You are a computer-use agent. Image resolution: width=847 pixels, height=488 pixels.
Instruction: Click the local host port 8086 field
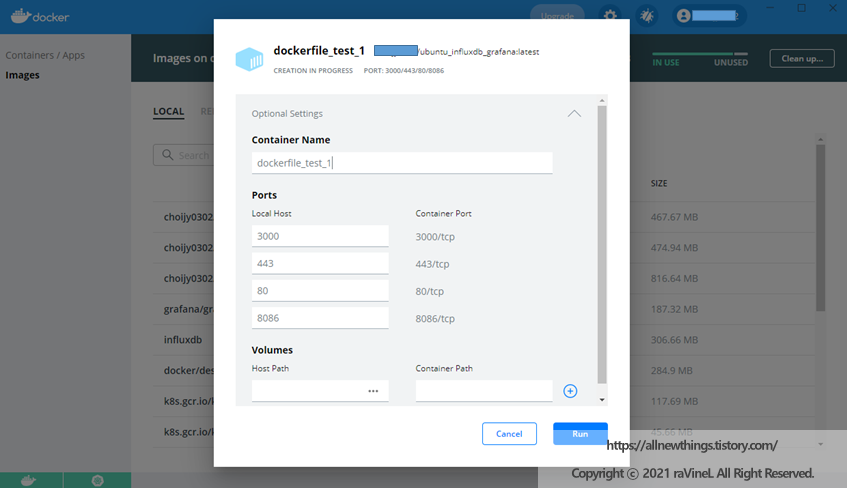(320, 318)
